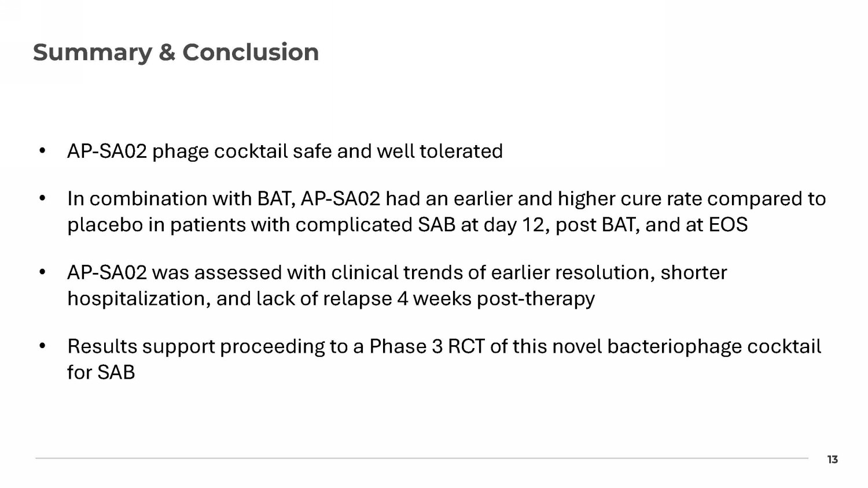The height and width of the screenshot is (488, 868).
Task: Click the text "Phase 3 RCT"
Action: 427,347
